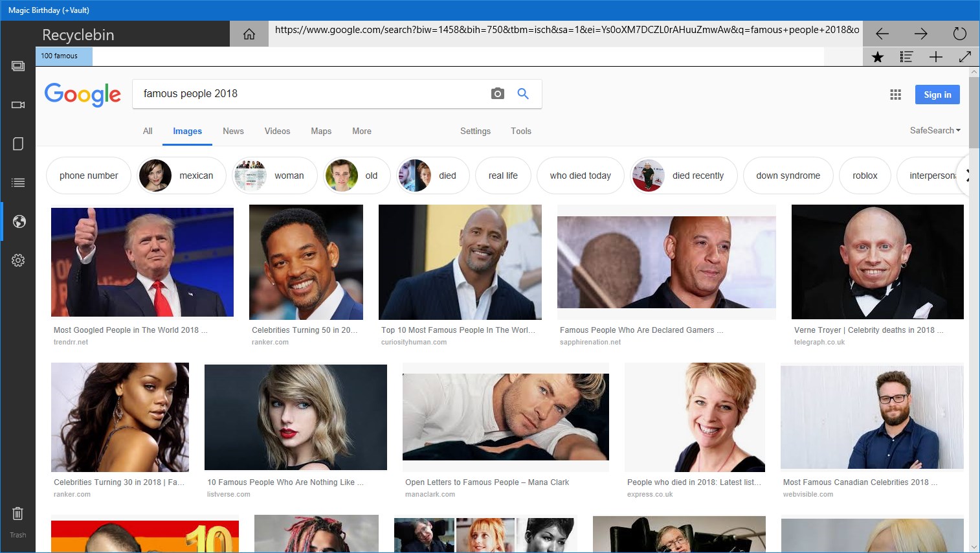Click trendrr.net source link
Viewport: 980px width, 553px height.
click(x=71, y=342)
